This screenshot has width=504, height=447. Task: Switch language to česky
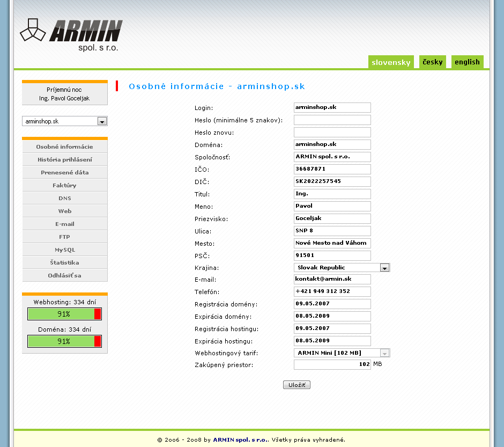pyautogui.click(x=432, y=62)
